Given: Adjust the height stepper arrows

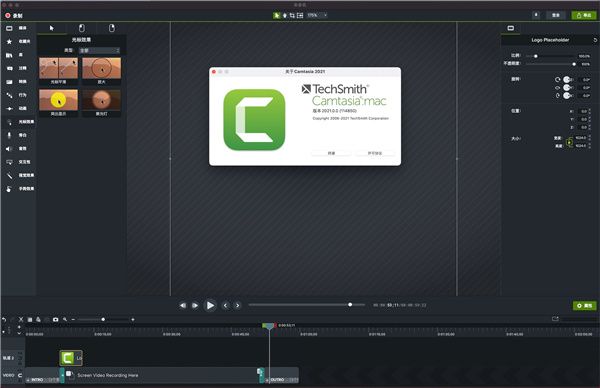Looking at the screenshot, I should (x=590, y=146).
